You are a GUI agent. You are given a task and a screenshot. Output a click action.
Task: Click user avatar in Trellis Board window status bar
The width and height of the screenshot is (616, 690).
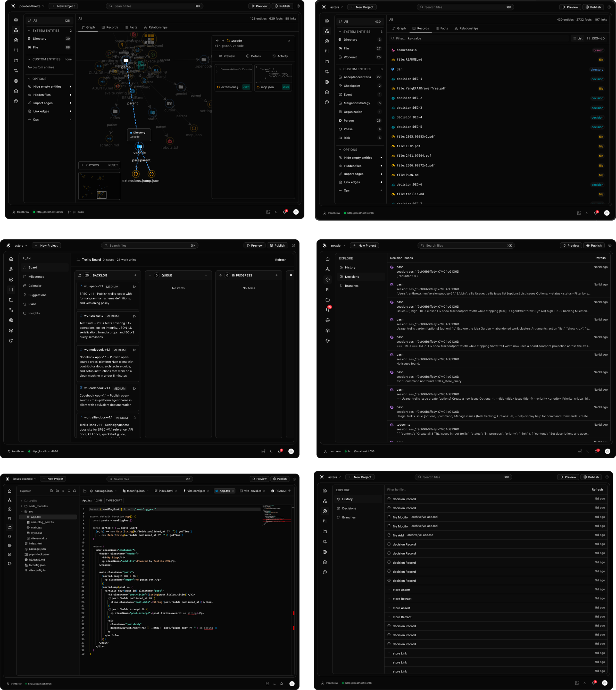[x=291, y=451]
